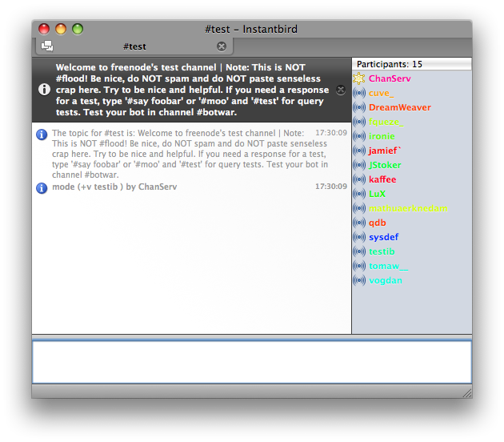
Task: Click the info icon beside mode message
Action: [42, 187]
